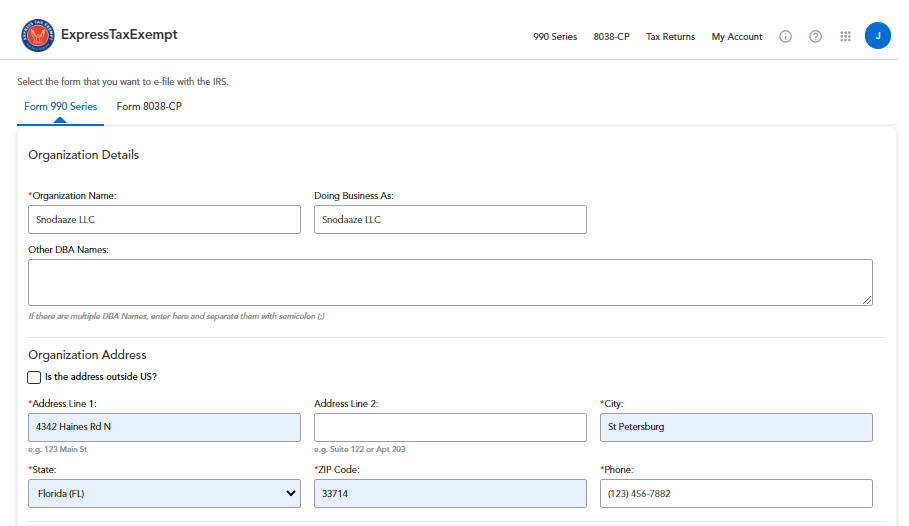Open the info circle icon
The width and height of the screenshot is (909, 526).
[785, 37]
